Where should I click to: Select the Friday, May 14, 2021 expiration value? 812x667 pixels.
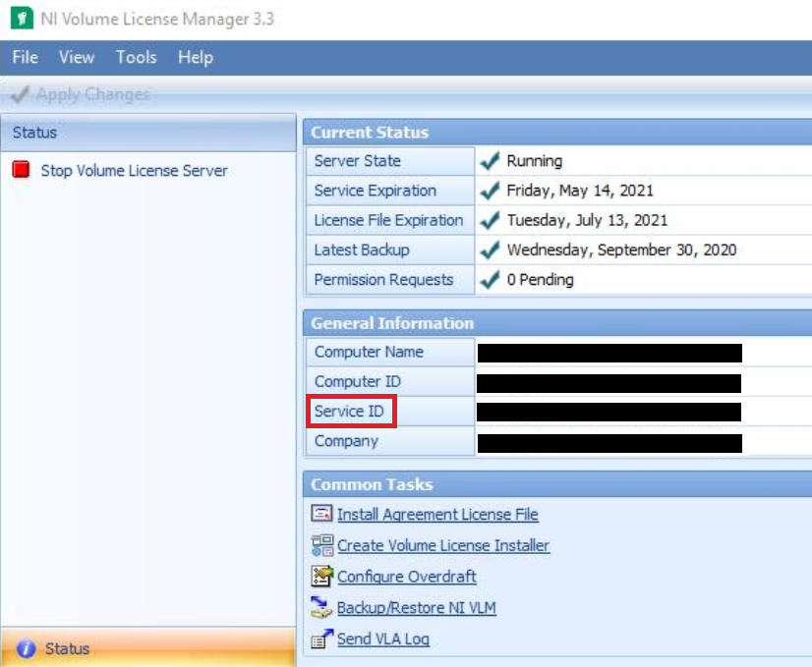point(580,191)
